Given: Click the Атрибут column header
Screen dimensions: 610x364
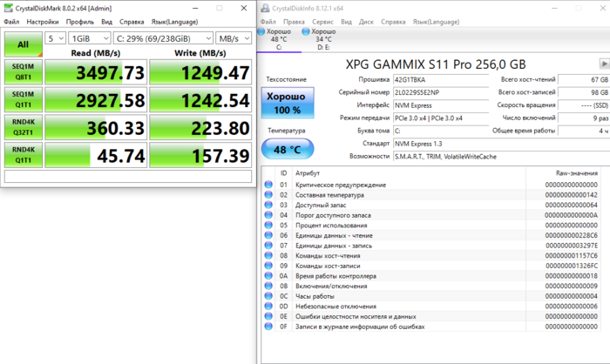Looking at the screenshot, I should (308, 173).
